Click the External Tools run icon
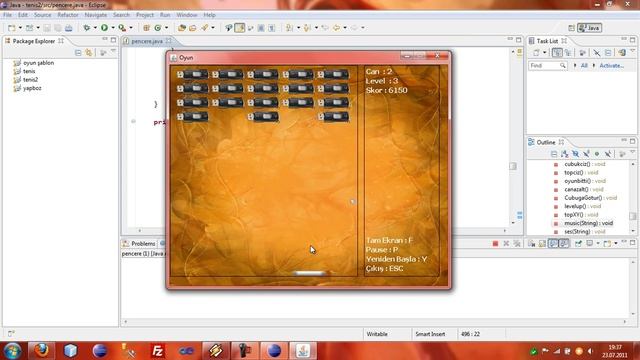Image resolution: width=640 pixels, height=360 pixels. point(122,28)
